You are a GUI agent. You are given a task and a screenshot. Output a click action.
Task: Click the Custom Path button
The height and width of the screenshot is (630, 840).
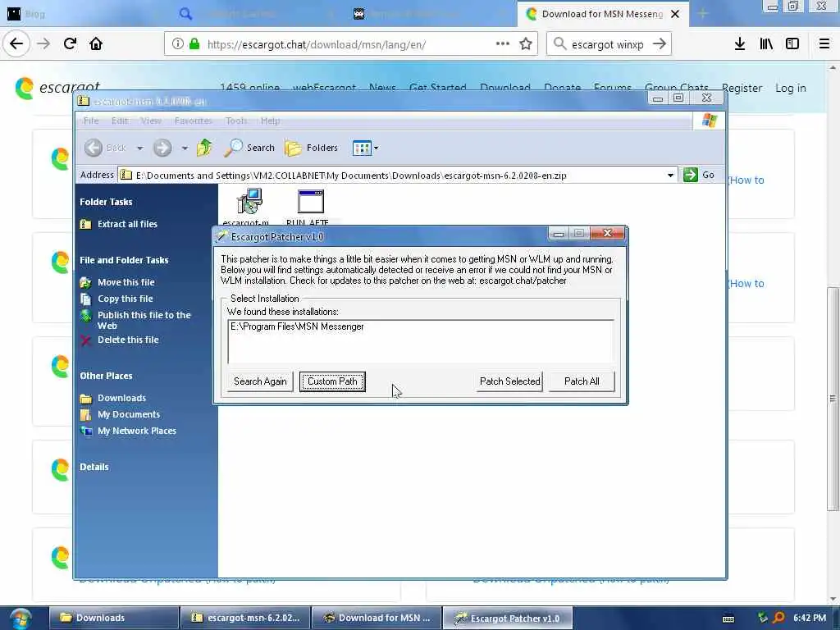coord(332,381)
